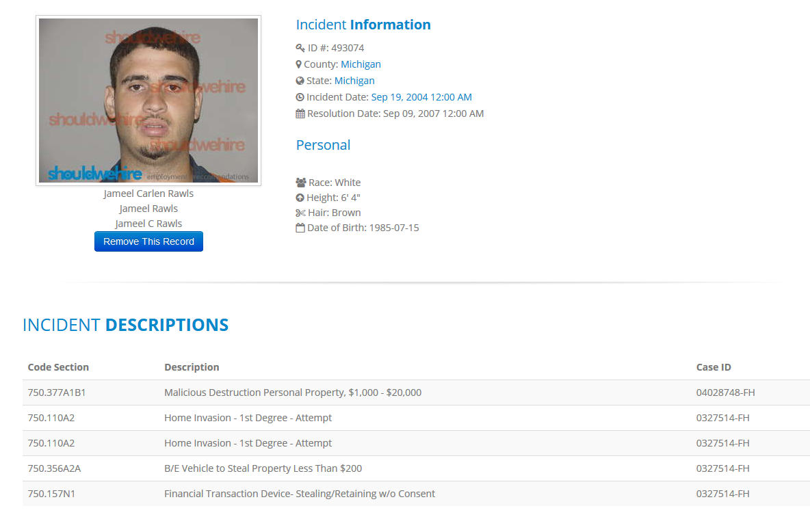Select the Financial Transaction Device row

[417, 494]
